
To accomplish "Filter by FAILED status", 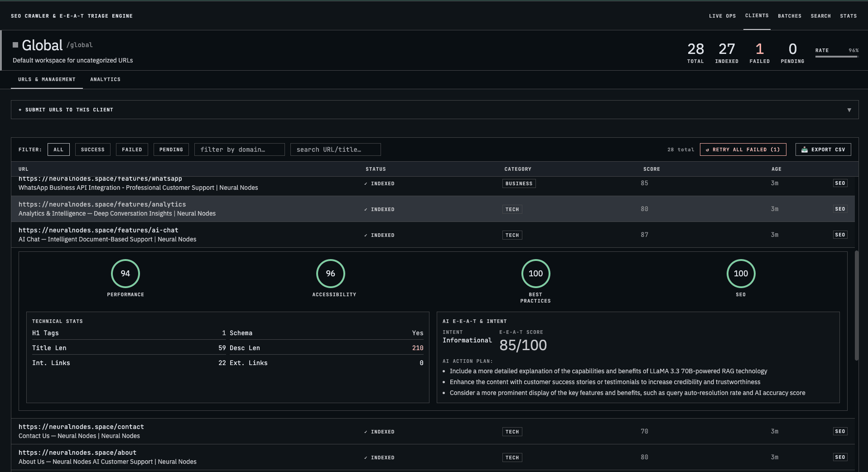I will click(132, 149).
